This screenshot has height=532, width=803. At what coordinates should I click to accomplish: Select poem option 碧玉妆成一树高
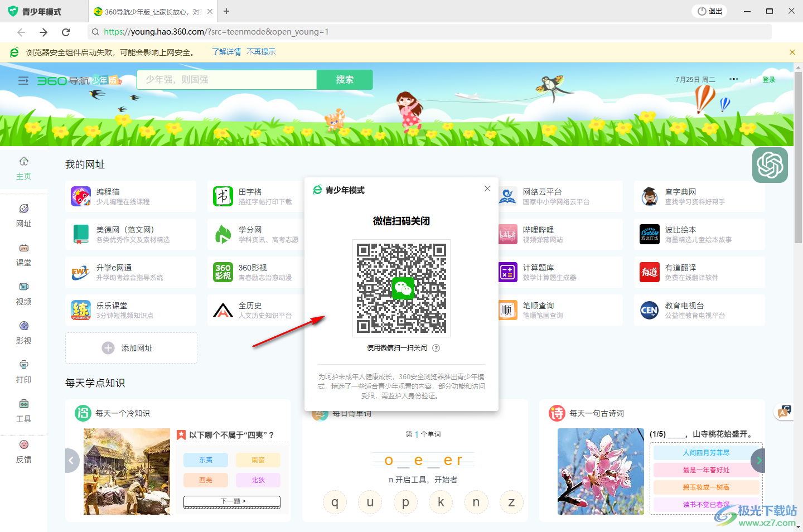706,487
